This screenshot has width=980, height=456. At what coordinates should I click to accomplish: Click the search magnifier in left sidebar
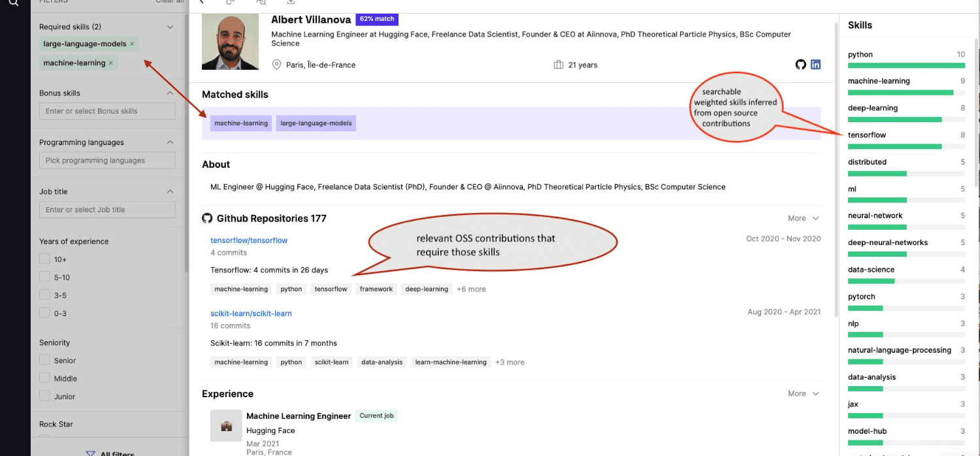[14, 3]
